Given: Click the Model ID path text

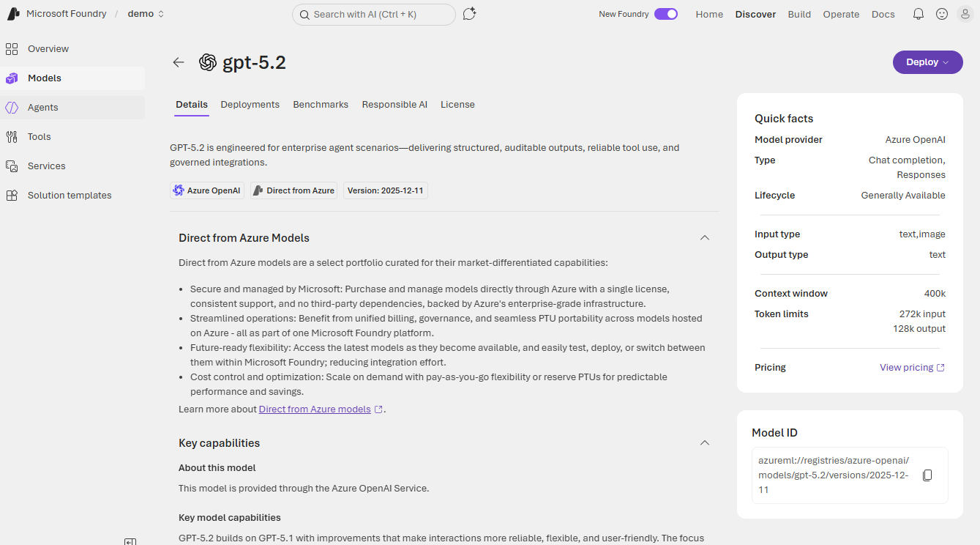Looking at the screenshot, I should (x=834, y=475).
